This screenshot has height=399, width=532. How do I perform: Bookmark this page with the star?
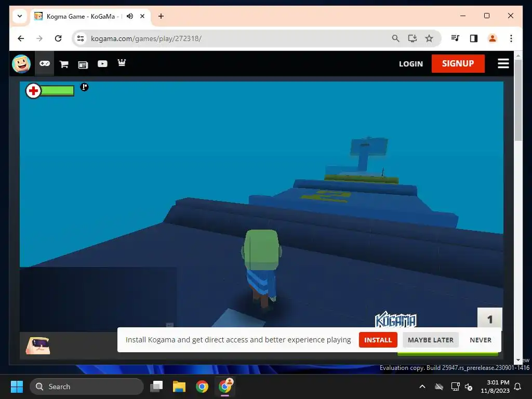(429, 38)
